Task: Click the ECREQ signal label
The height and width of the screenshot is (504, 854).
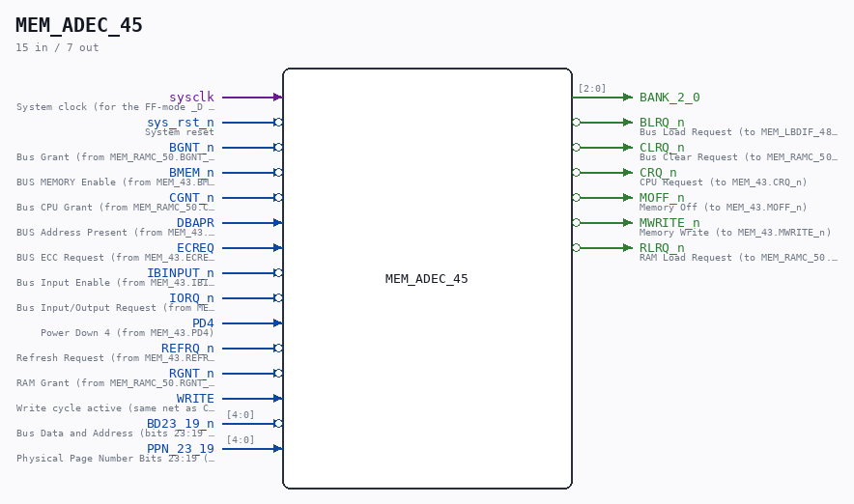Action: [195, 247]
